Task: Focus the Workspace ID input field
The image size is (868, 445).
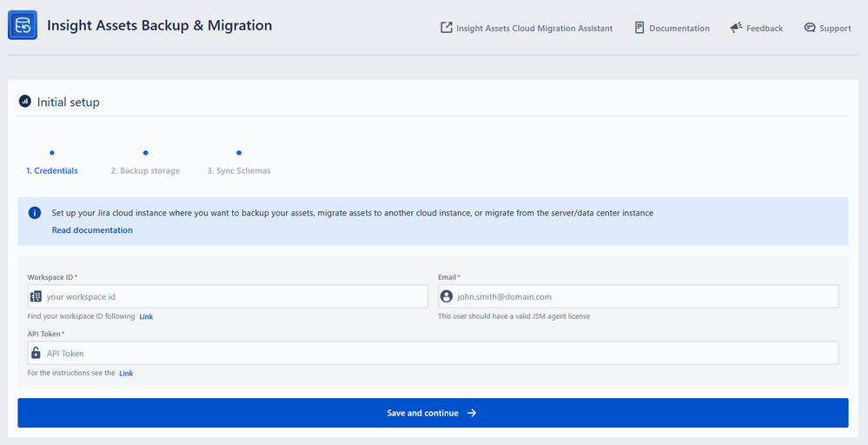Action: point(228,296)
